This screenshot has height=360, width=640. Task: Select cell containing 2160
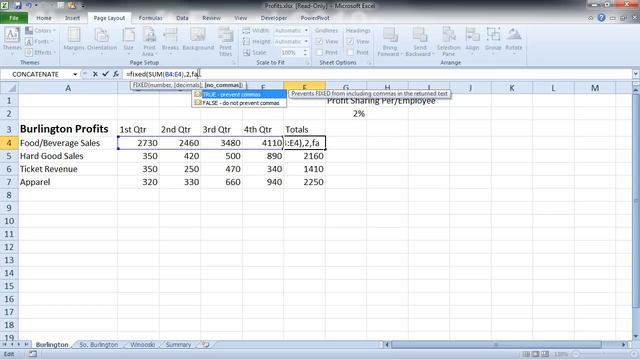(x=304, y=156)
